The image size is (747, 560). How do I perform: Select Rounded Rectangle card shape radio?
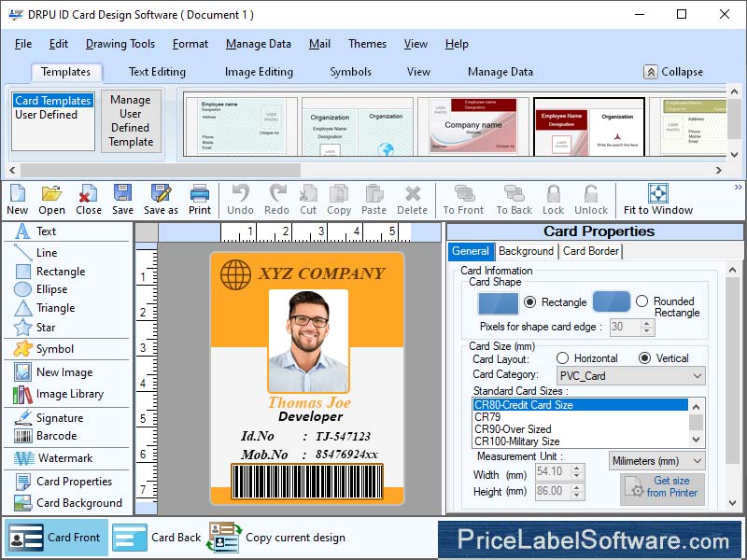click(641, 301)
